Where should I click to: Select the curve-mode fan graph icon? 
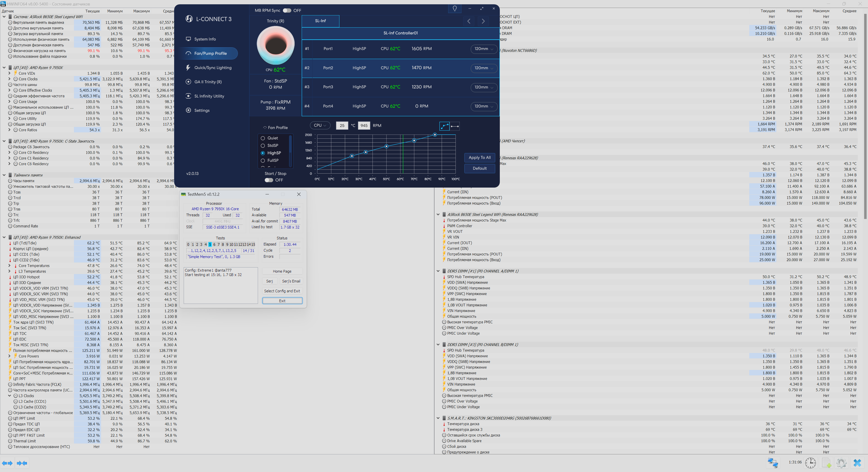click(444, 126)
